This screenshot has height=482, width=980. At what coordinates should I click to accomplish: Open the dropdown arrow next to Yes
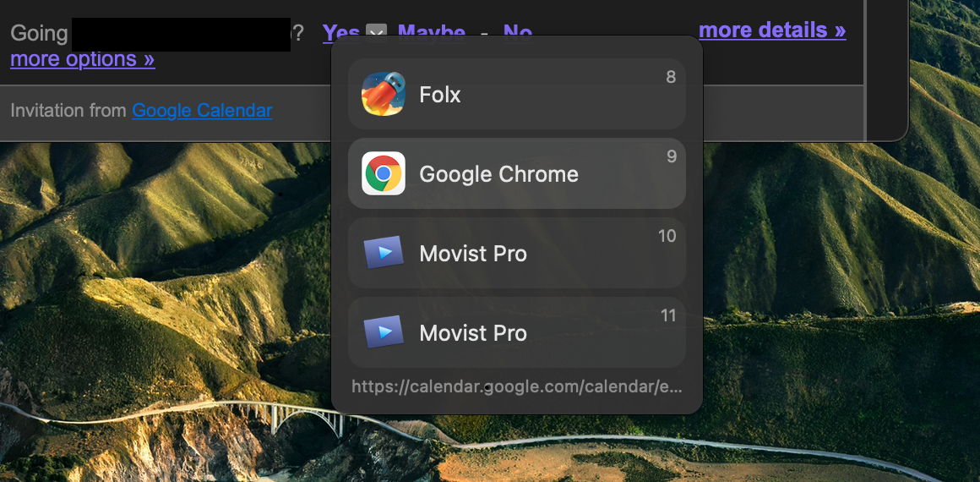pyautogui.click(x=376, y=32)
